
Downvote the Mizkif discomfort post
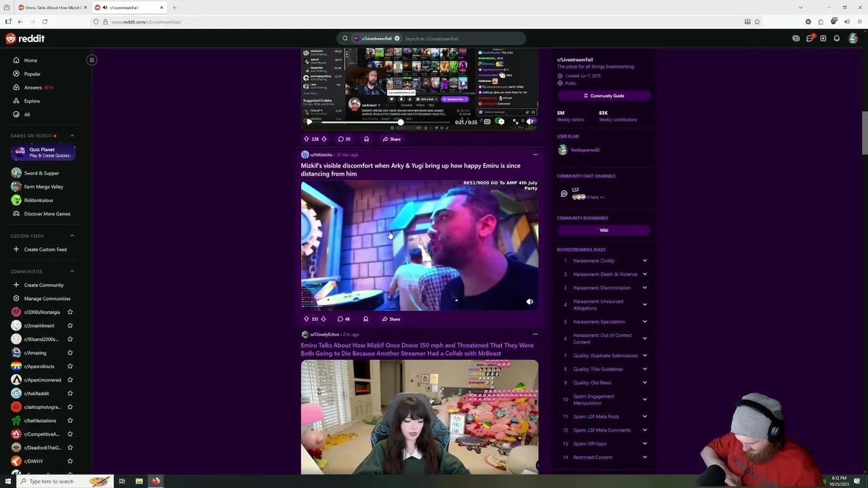tap(323, 319)
